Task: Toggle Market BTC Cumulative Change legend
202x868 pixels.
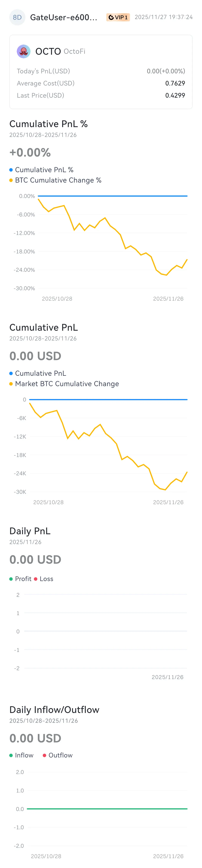Action: pos(67,384)
